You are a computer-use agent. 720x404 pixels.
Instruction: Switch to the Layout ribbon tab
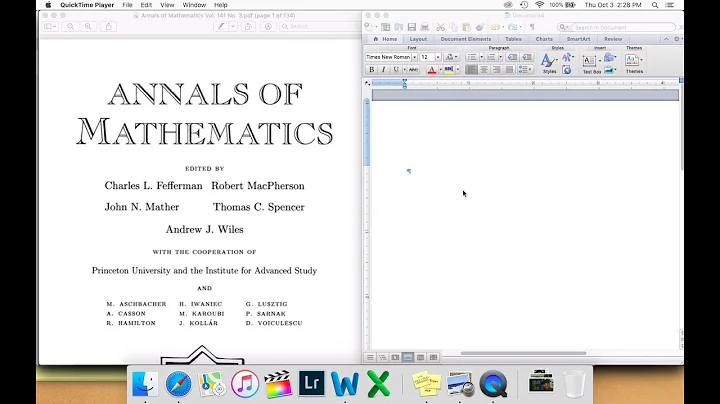pyautogui.click(x=418, y=39)
